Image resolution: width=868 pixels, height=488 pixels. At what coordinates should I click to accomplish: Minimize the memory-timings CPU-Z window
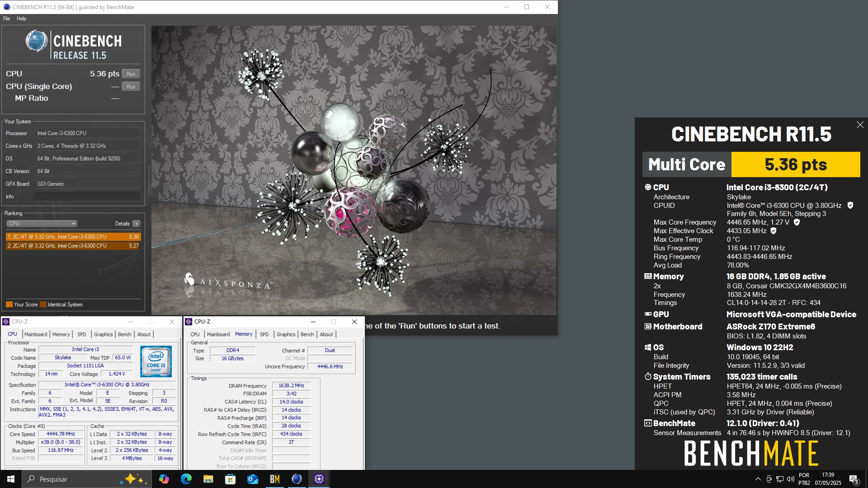coord(313,322)
